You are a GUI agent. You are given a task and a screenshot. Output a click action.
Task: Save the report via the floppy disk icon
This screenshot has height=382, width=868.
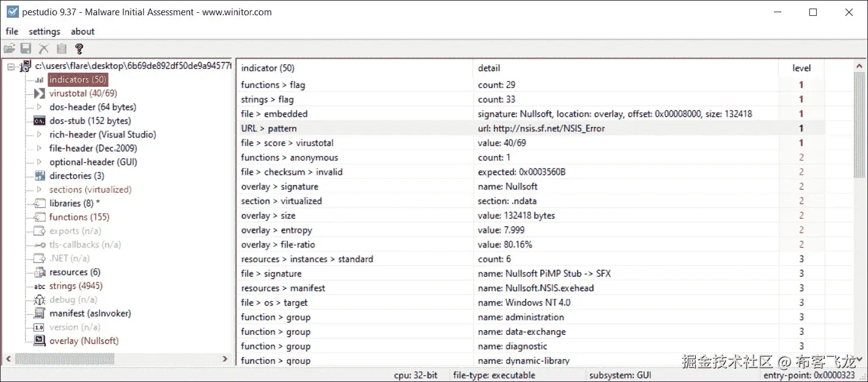[26, 48]
